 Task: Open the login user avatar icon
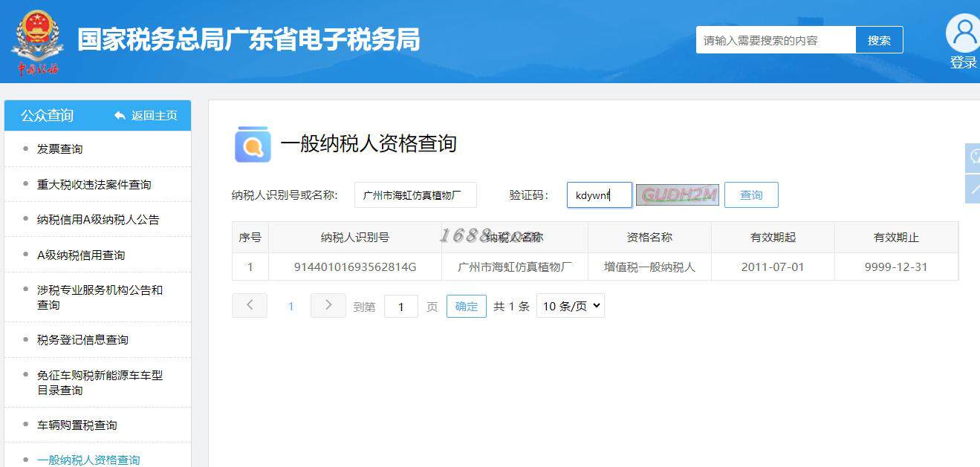pos(964,33)
